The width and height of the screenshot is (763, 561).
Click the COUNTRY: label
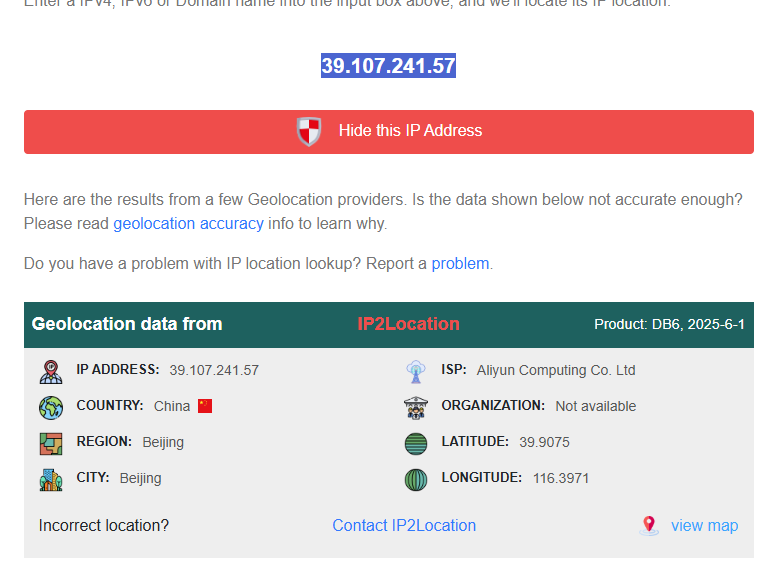coord(110,405)
